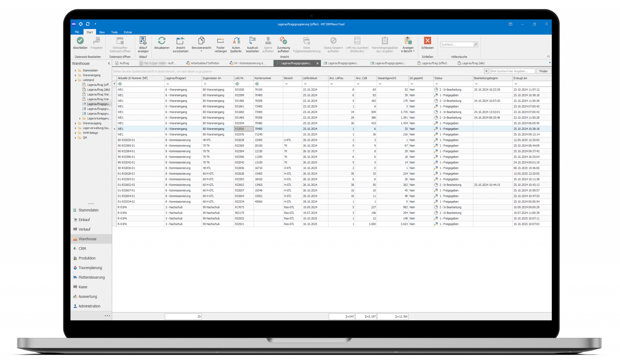Open Tourenplanung module in sidebar
Viewport: 620px width, 364px height.
pyautogui.click(x=90, y=268)
